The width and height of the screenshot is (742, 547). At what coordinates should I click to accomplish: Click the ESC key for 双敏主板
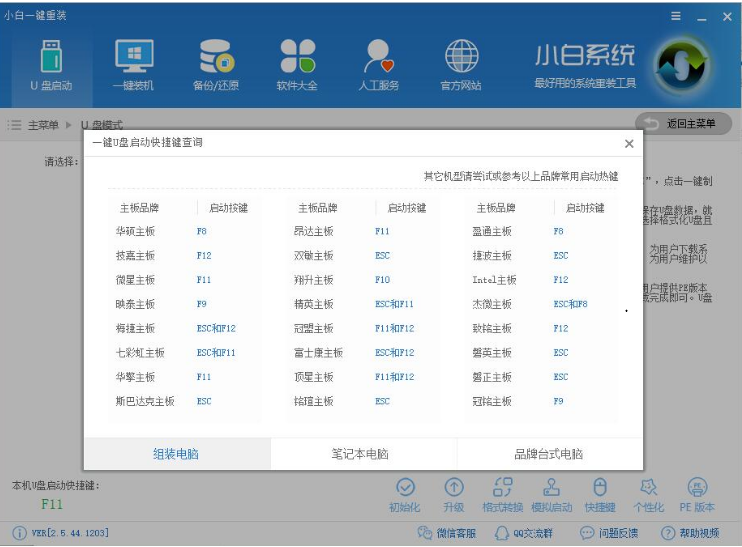[x=382, y=256]
